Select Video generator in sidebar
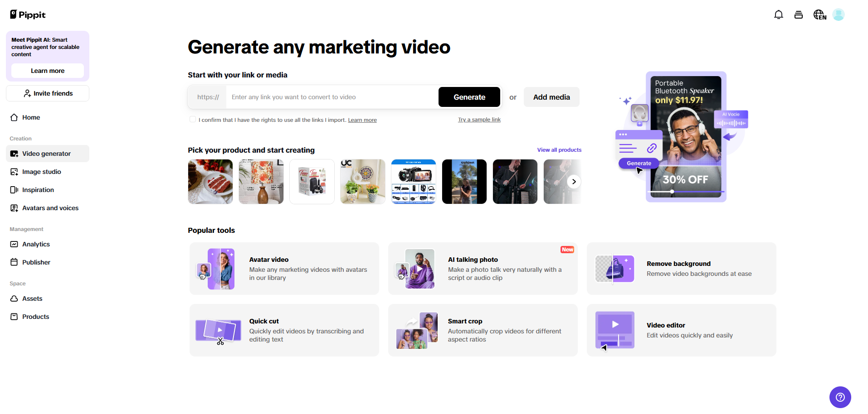The image size is (868, 414). click(48, 154)
